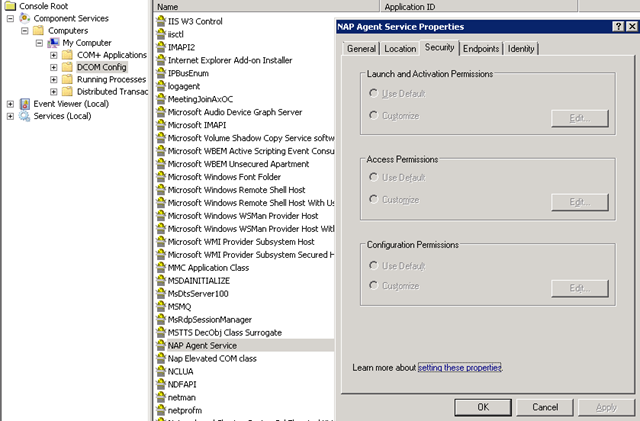Select NAP Agent Service in the list
The width and height of the screenshot is (640, 421).
203,345
